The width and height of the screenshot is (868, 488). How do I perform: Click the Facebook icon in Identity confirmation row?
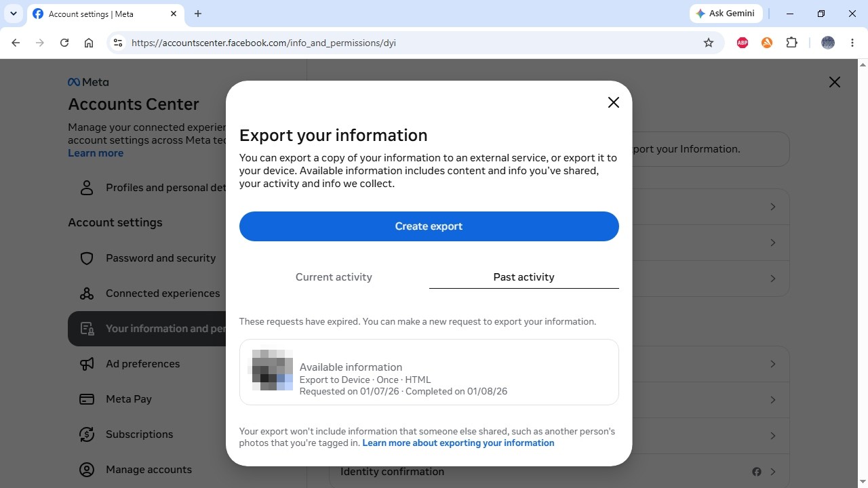[x=757, y=472]
